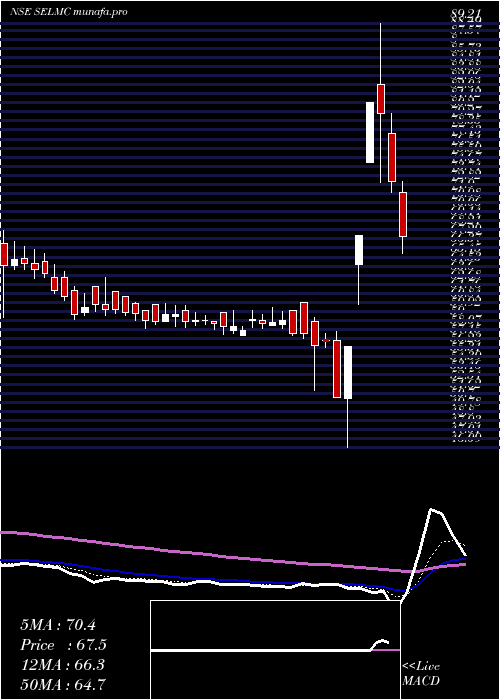Image resolution: width=500 pixels, height=700 pixels.
Task: Click the 12MA : 66.3 label
Action: pos(62,665)
